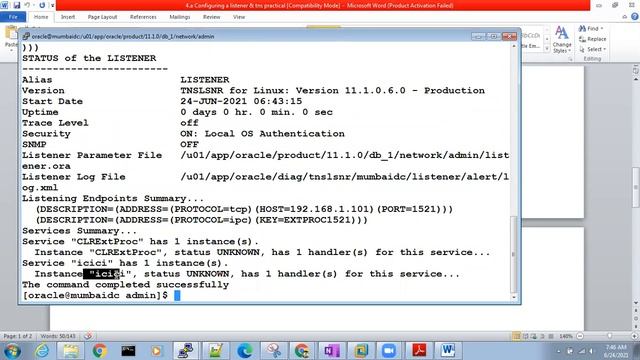The image size is (640, 360).
Task: Click the Word Help question mark icon
Action: [634, 17]
